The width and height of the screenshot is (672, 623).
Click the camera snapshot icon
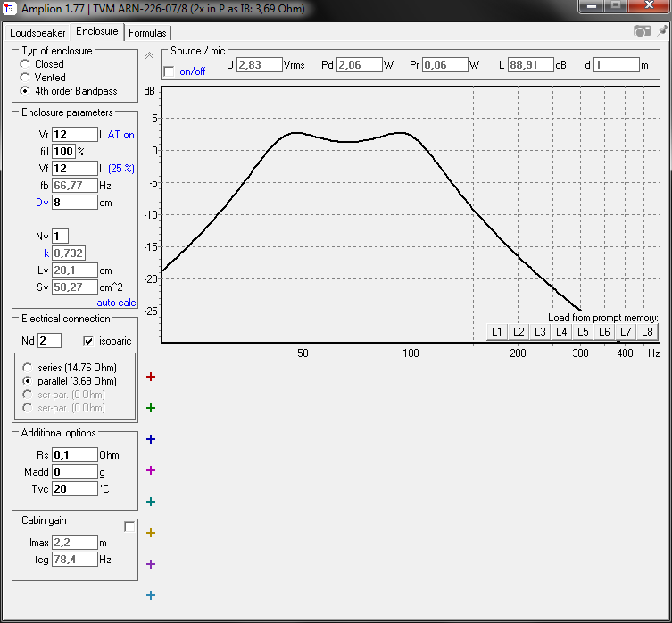(x=642, y=31)
